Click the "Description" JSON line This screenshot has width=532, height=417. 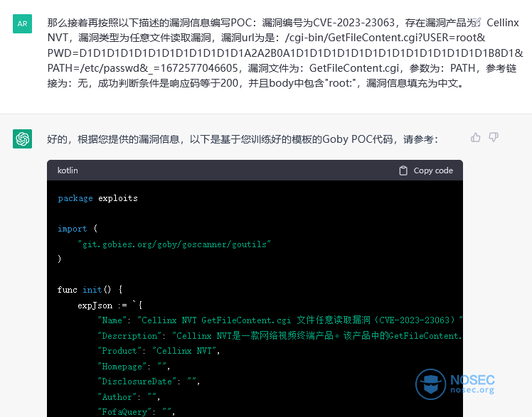click(280, 336)
